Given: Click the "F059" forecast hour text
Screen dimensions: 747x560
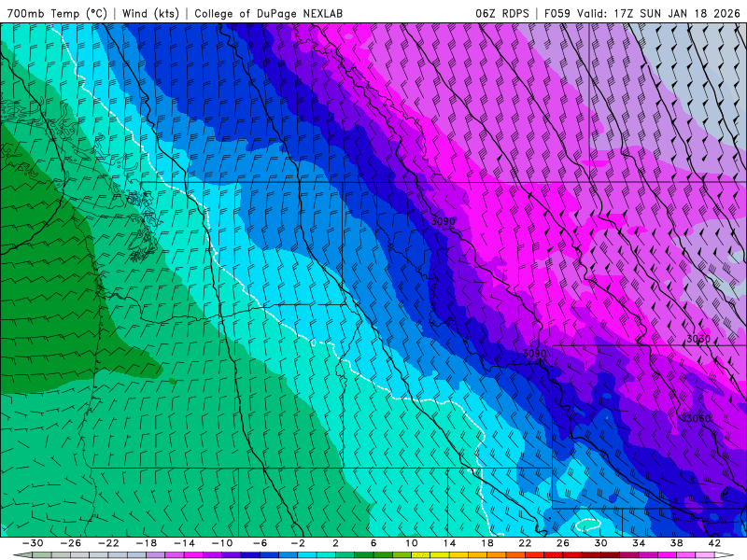Looking at the screenshot, I should tap(557, 13).
